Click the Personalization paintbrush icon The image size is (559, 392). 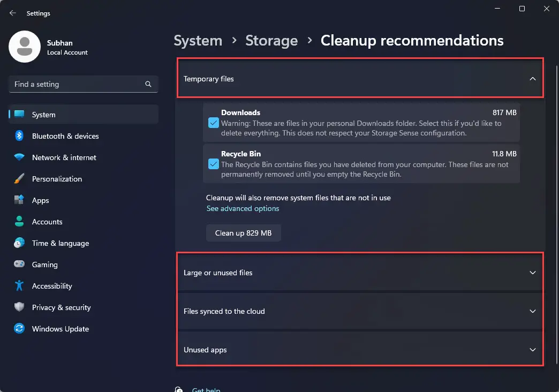[x=19, y=178]
